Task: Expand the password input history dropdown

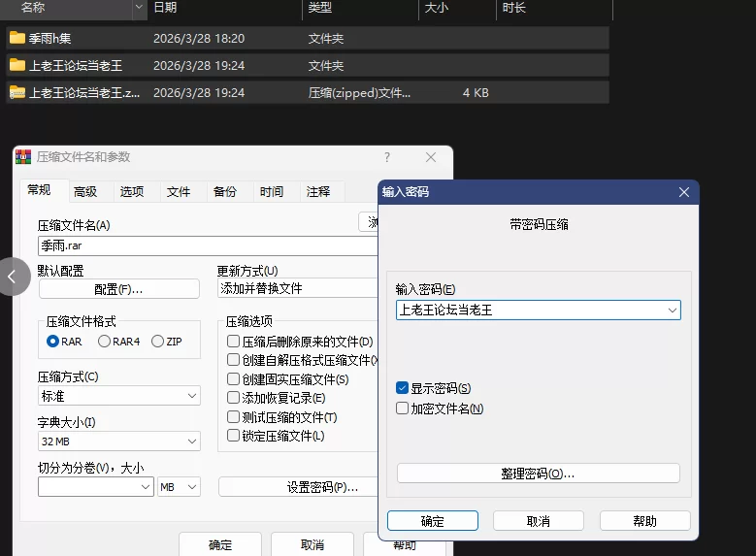Action: [x=672, y=311]
